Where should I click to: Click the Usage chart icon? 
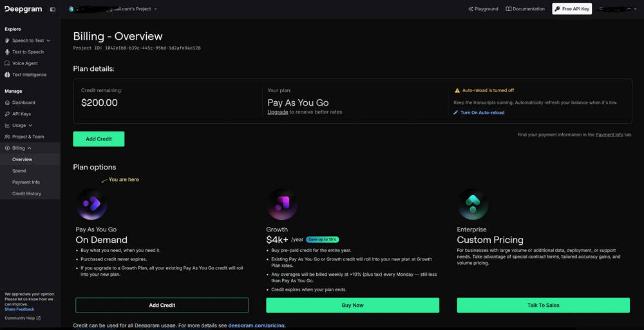pos(7,125)
